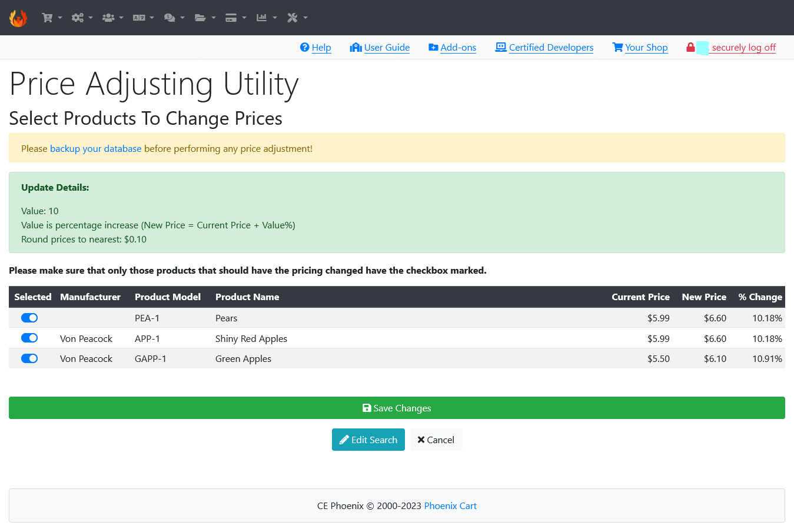The image size is (794, 532).
Task: Click the $6.60 new price for Pears
Action: pos(715,318)
